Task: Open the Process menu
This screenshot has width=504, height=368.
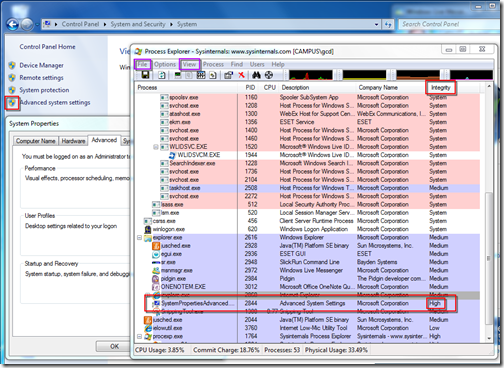Action: point(213,64)
